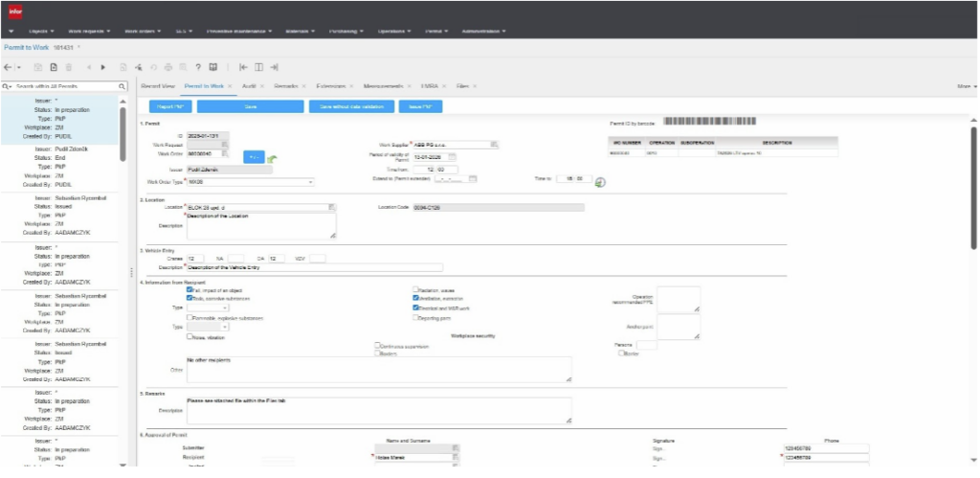Open the Work orders menu dropdown
Screen dimensions: 980x478
(143, 31)
